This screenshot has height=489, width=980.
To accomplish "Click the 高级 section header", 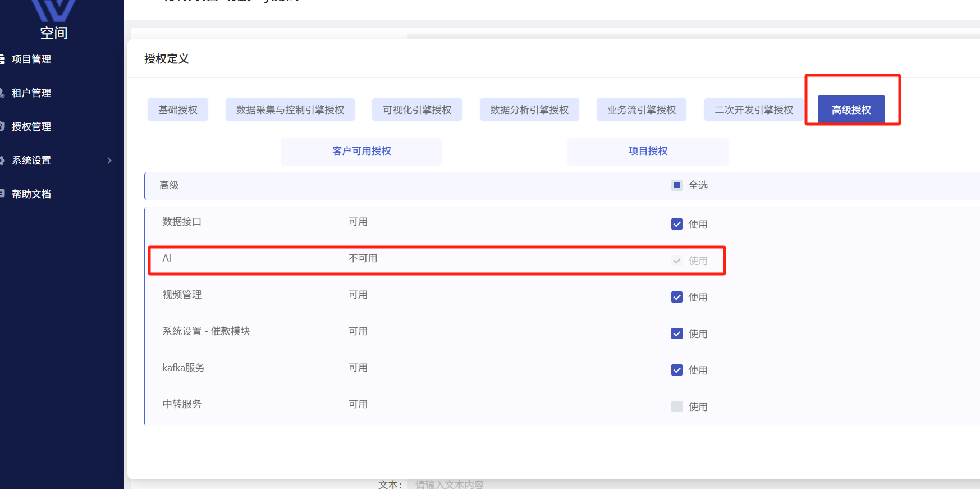I will (169, 185).
